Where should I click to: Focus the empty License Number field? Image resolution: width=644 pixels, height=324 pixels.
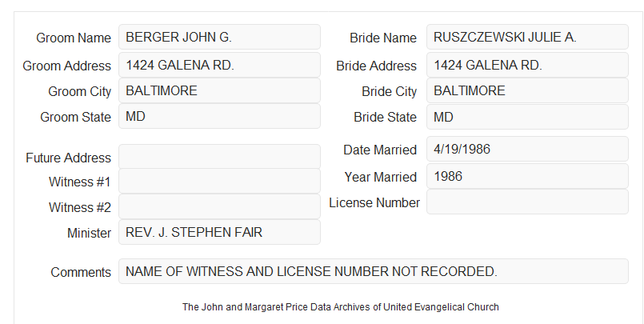(527, 202)
